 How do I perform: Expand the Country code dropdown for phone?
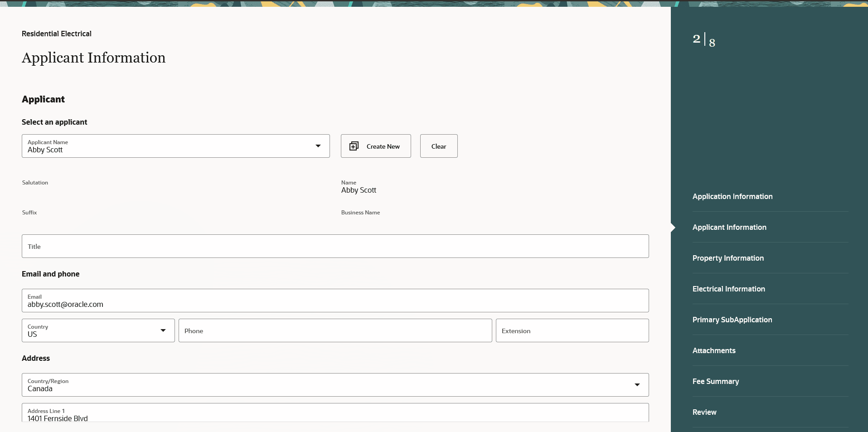point(163,330)
